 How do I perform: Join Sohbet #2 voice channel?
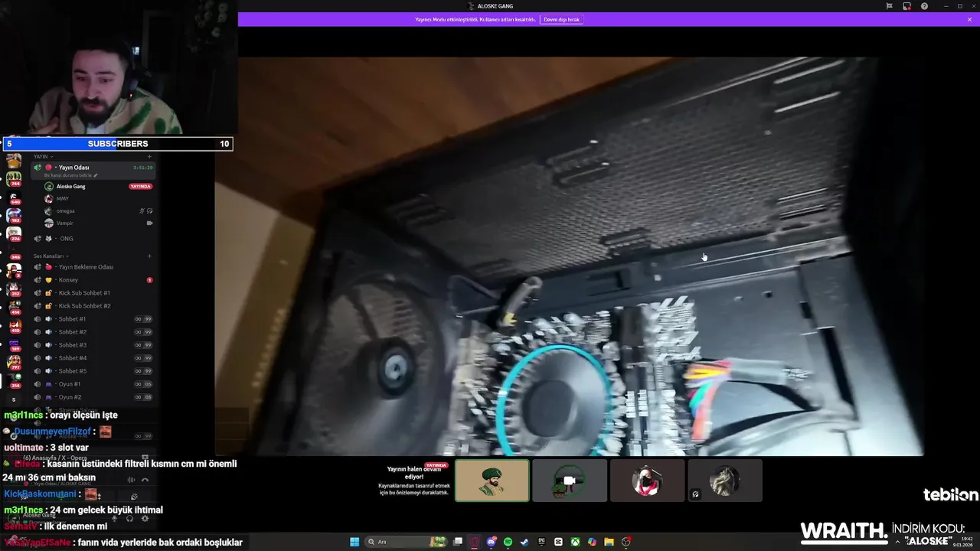tap(93, 332)
